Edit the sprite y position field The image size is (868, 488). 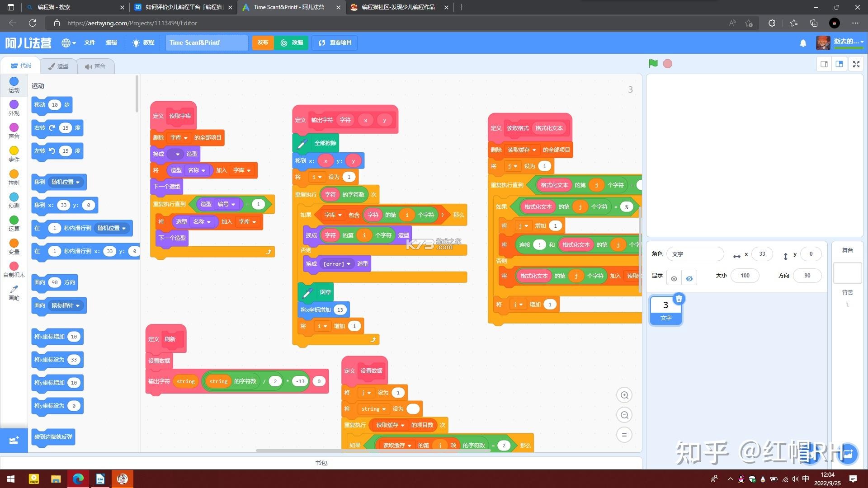tap(811, 254)
